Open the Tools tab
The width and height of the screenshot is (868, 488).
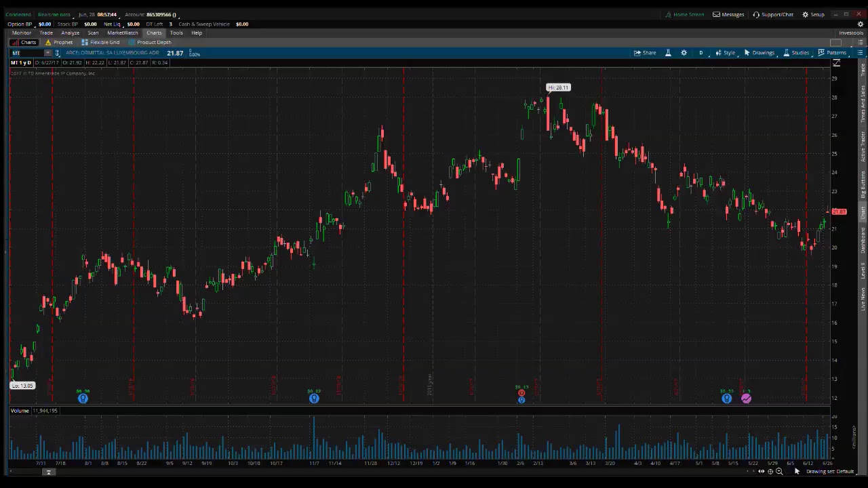(x=176, y=33)
